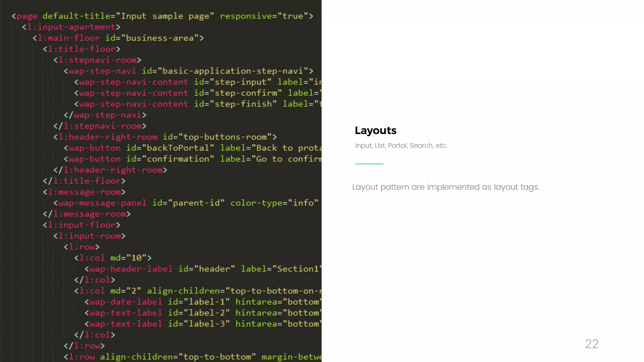This screenshot has width=644, height=362.
Task: Click the closing l:stepnavi-room tag
Action: [100, 126]
